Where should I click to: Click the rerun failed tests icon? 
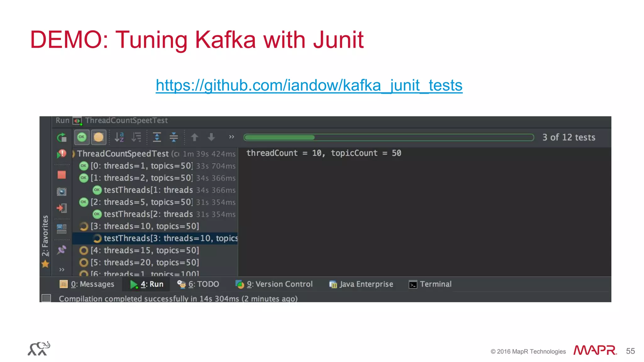pyautogui.click(x=62, y=154)
